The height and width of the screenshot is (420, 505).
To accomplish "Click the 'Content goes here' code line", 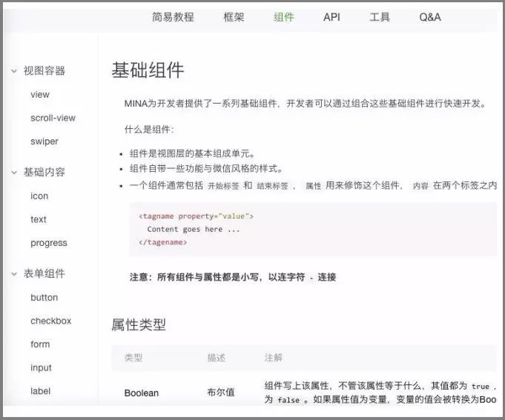I will pos(194,230).
